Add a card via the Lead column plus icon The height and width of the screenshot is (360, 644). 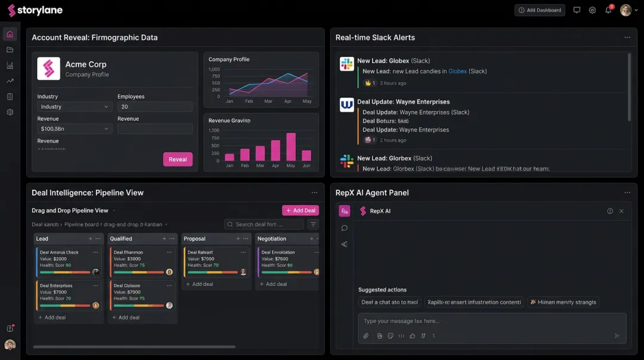pyautogui.click(x=90, y=239)
